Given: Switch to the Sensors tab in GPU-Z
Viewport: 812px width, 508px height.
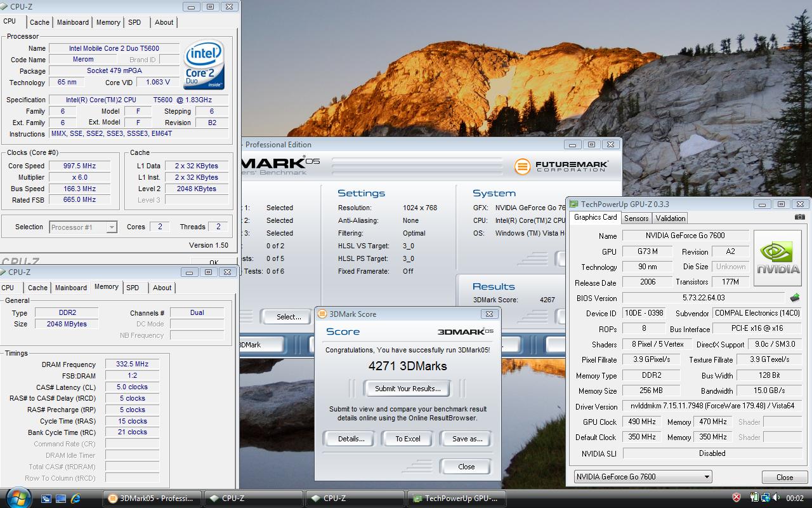Looking at the screenshot, I should coord(636,218).
